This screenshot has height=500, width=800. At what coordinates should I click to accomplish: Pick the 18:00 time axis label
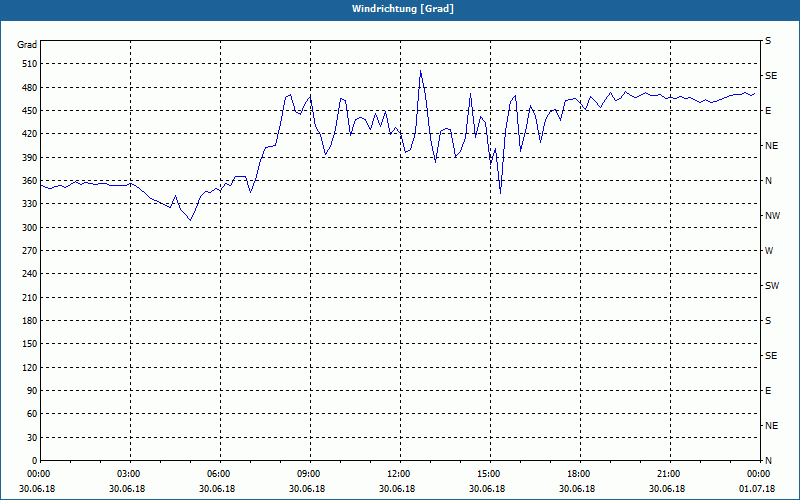(x=580, y=474)
